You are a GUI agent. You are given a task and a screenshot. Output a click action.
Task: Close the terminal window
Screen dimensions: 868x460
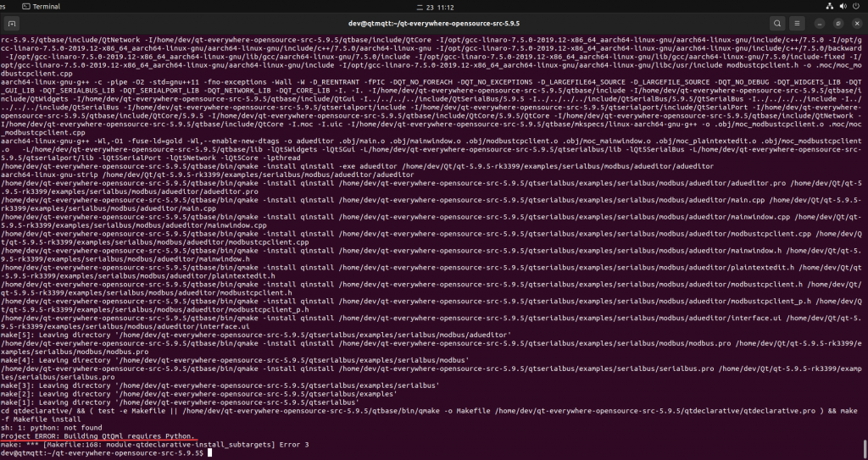pos(856,24)
